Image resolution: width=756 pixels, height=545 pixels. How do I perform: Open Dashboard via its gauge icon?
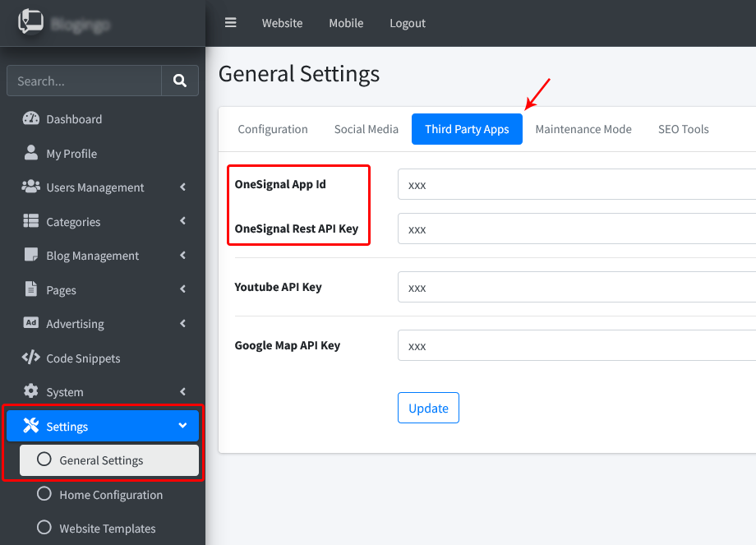point(31,118)
